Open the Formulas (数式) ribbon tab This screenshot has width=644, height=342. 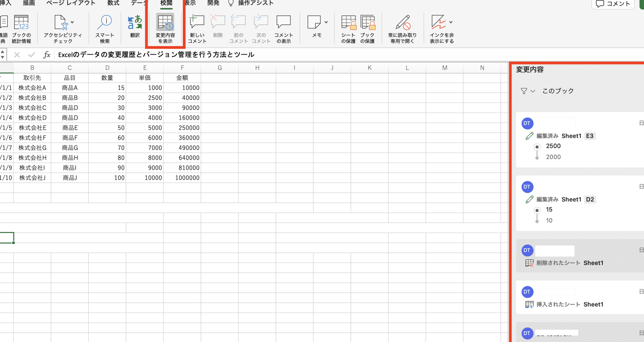[113, 3]
